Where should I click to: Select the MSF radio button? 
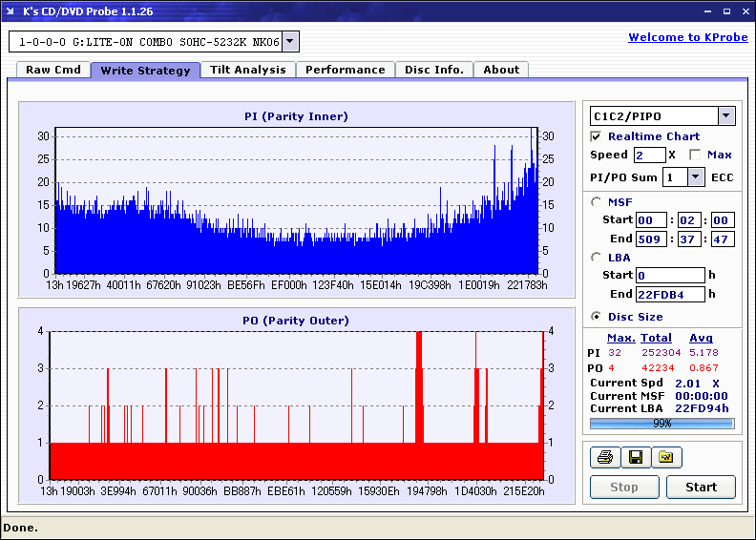tap(597, 201)
